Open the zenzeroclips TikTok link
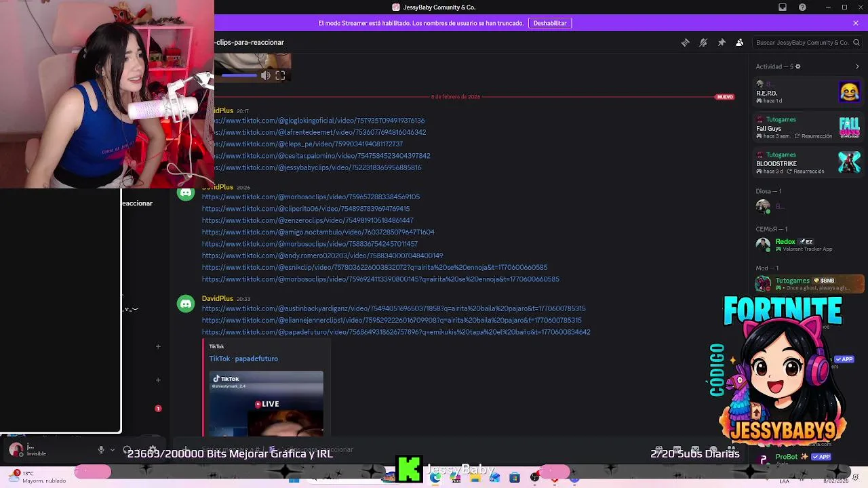Viewport: 868px width, 488px height. coord(308,220)
